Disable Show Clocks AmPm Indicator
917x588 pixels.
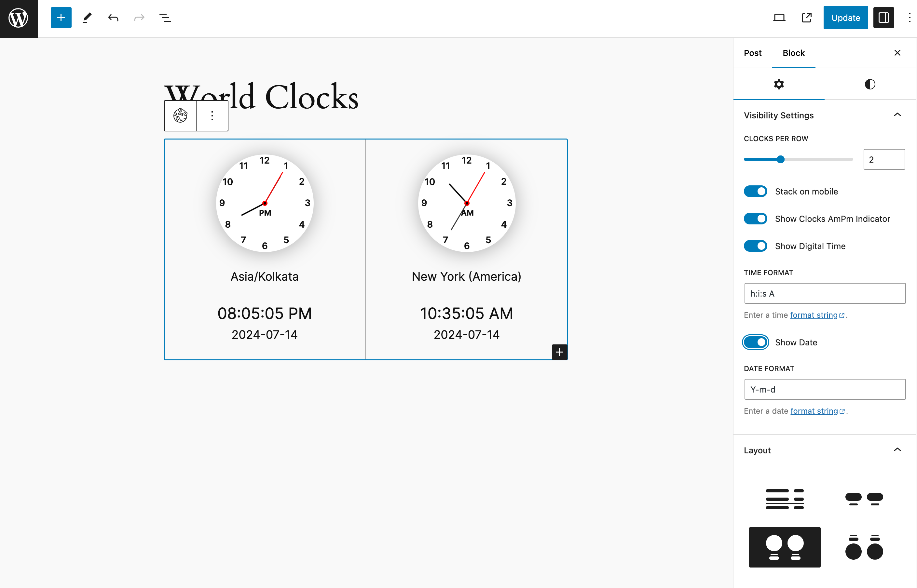(x=756, y=219)
